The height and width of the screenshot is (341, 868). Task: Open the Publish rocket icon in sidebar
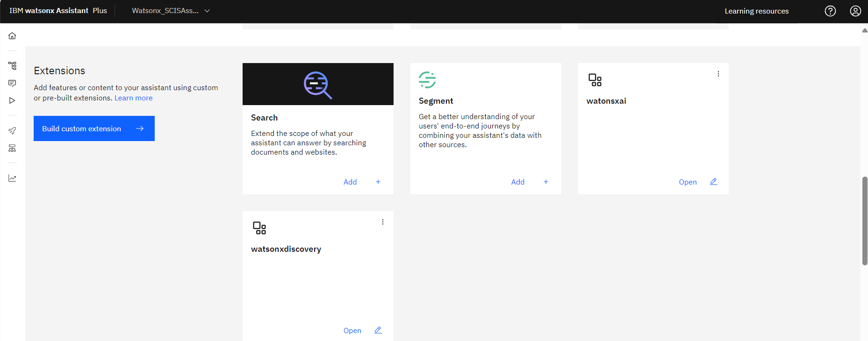[x=12, y=131]
